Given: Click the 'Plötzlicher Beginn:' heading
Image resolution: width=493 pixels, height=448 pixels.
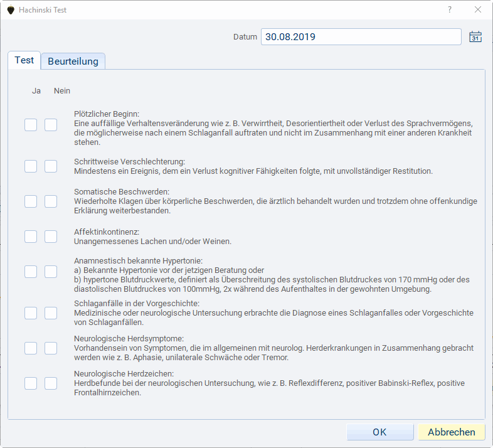Looking at the screenshot, I should (107, 114).
